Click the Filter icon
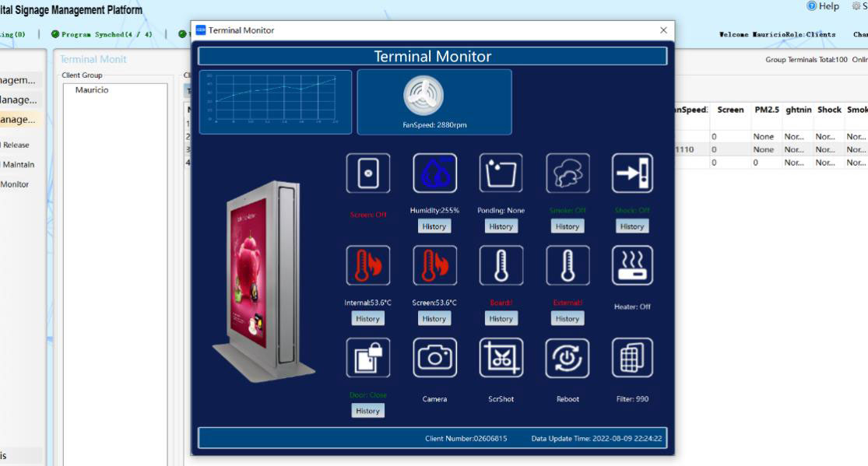Image resolution: width=868 pixels, height=466 pixels. point(632,358)
